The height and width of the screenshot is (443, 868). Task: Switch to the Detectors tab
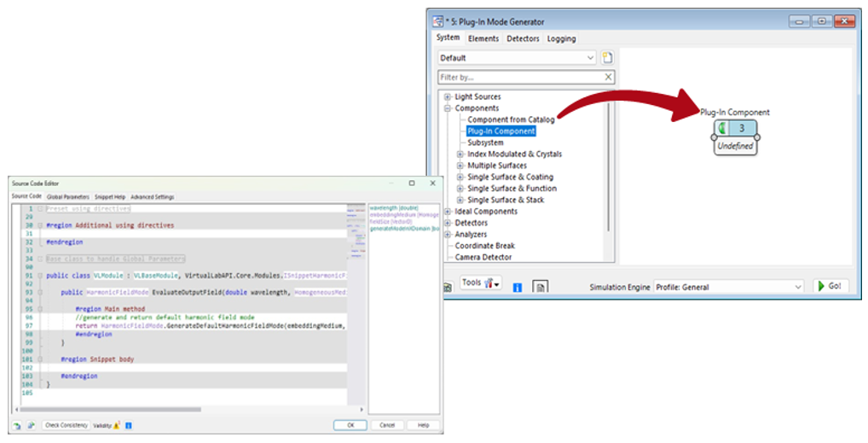(x=523, y=38)
